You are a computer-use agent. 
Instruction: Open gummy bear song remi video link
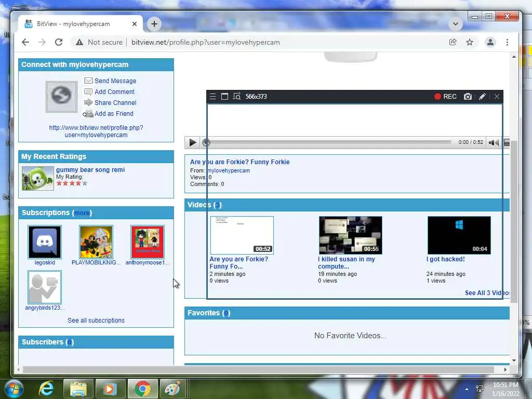click(90, 170)
